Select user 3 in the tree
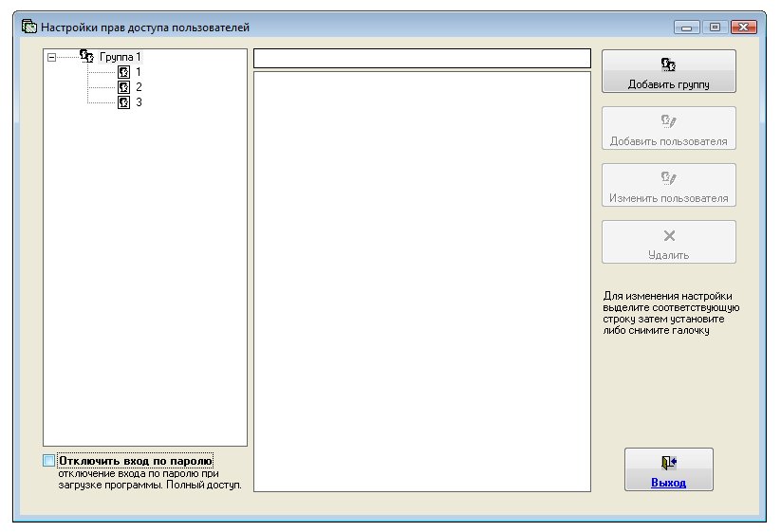This screenshot has height=532, width=781. pyautogui.click(x=139, y=102)
